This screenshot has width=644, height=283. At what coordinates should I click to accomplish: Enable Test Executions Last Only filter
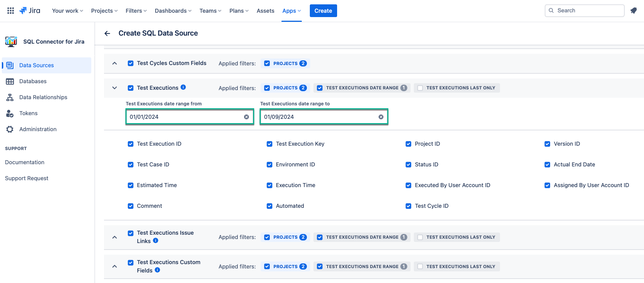point(420,88)
